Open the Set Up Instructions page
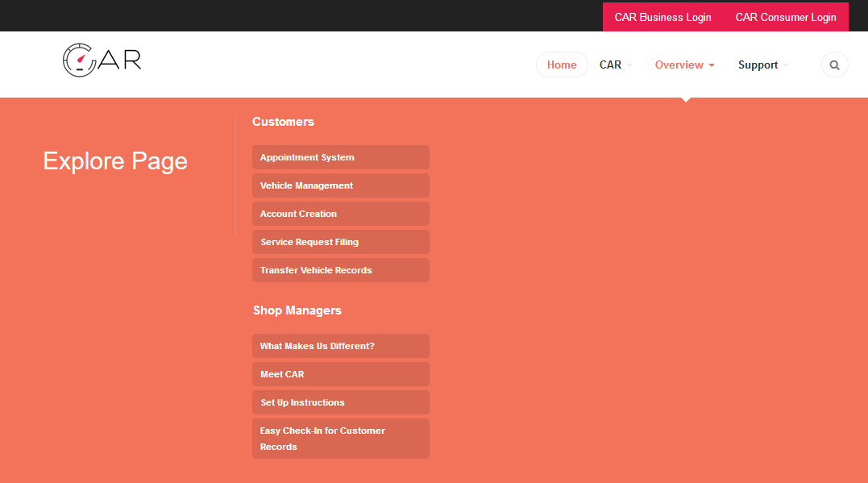 340,402
